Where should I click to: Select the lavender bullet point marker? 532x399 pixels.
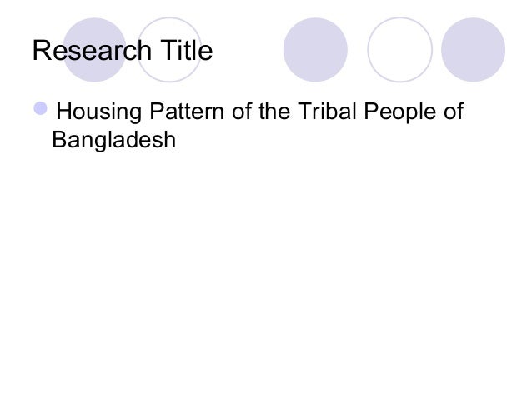40,108
